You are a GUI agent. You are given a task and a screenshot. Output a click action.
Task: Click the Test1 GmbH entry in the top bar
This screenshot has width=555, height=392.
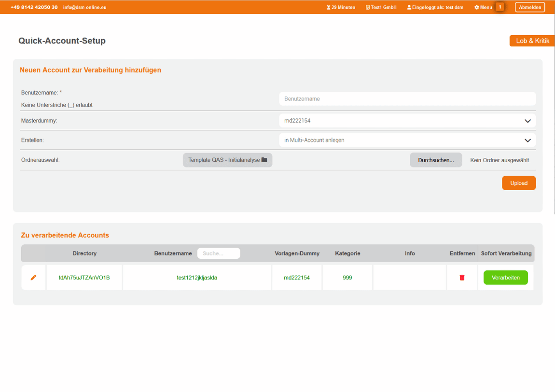(381, 7)
